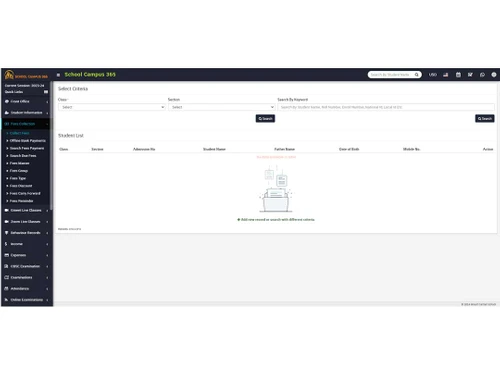
Task: Open Fees Group submenu item
Action: click(x=19, y=171)
